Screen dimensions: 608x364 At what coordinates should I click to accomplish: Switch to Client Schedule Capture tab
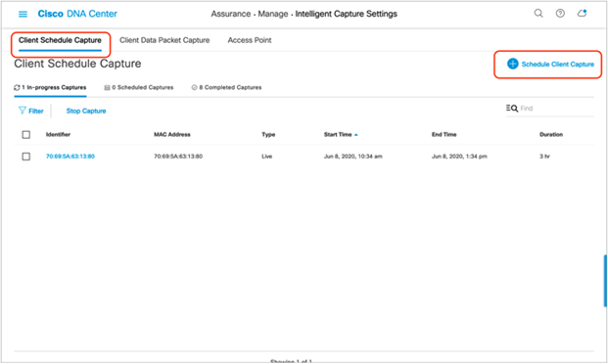click(60, 40)
